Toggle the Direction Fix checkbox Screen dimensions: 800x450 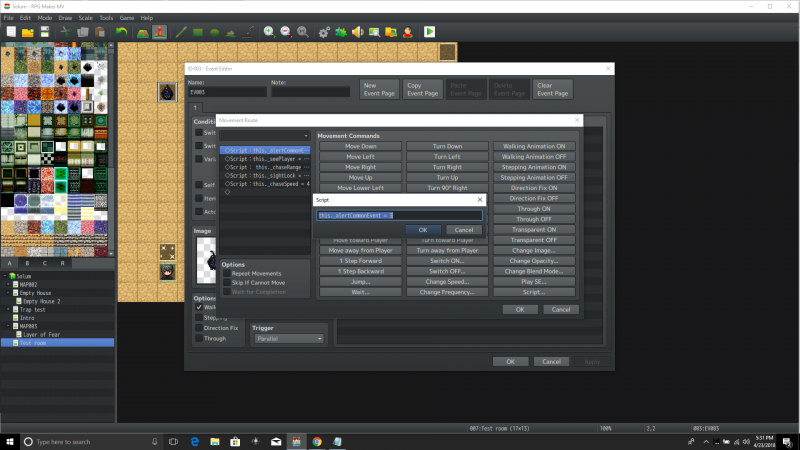click(199, 328)
